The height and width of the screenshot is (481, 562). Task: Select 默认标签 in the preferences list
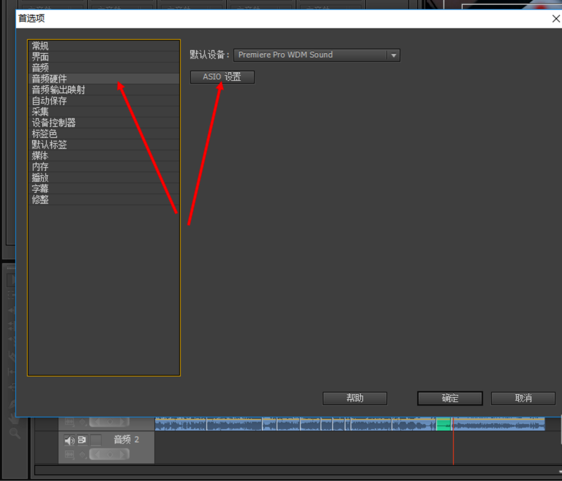coord(104,145)
